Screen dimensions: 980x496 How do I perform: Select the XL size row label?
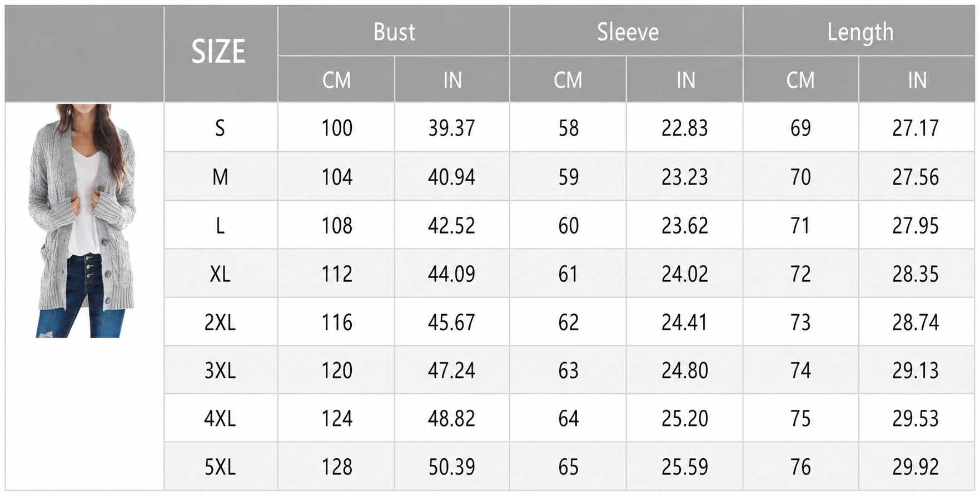(x=221, y=274)
